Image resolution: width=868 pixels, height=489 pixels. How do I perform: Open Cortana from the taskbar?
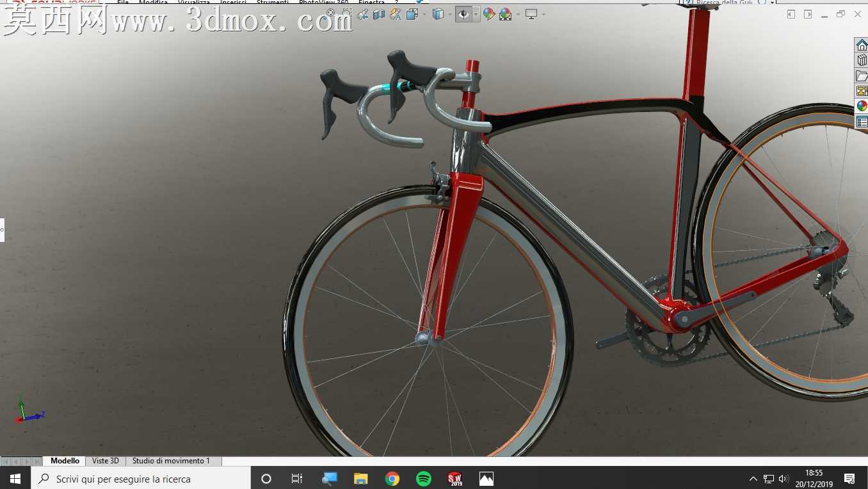[266, 479]
